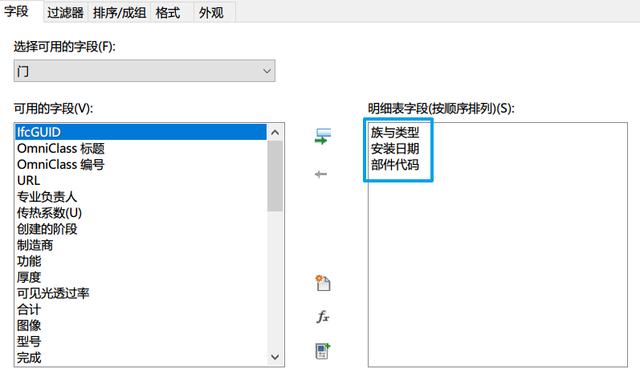Select the OmniClass 标题 field

[x=141, y=148]
